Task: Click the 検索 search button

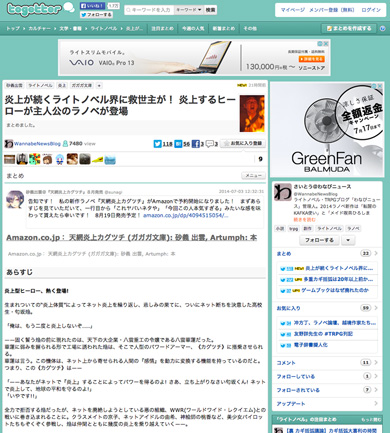Action: point(210,10)
